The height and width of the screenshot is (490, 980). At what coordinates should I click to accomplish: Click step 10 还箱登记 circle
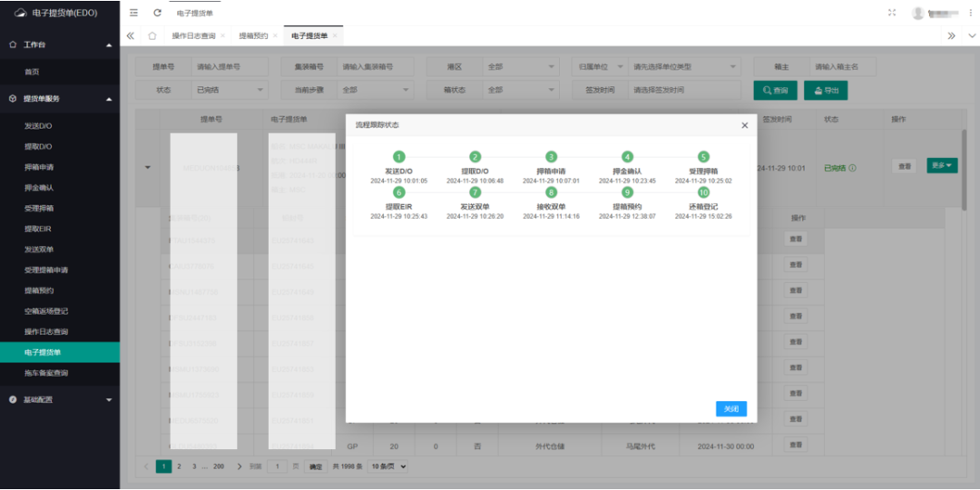click(703, 192)
